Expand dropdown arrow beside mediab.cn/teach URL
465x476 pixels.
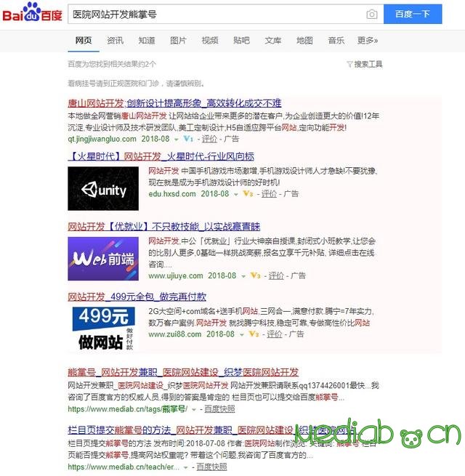(x=186, y=467)
